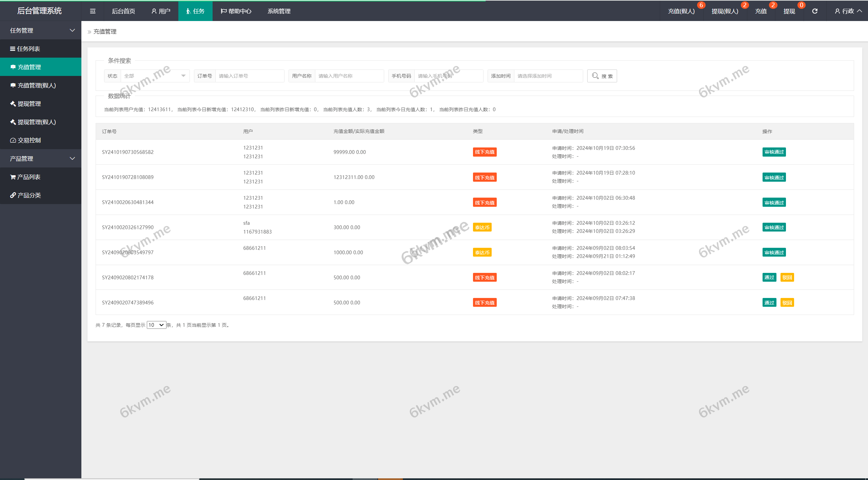Switch to 帮助中心 top navigation tab

(236, 11)
